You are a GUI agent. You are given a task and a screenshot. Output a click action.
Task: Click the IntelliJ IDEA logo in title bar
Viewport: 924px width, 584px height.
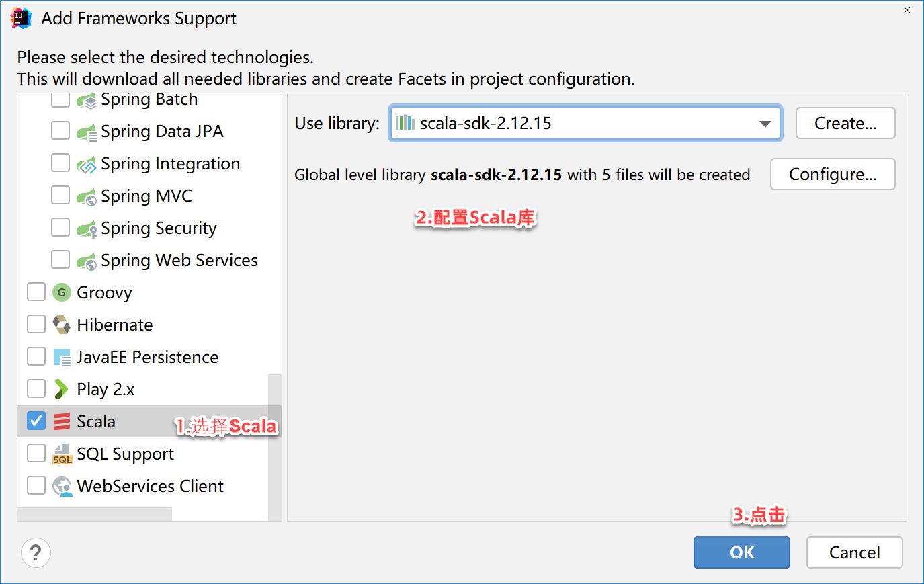[22, 18]
